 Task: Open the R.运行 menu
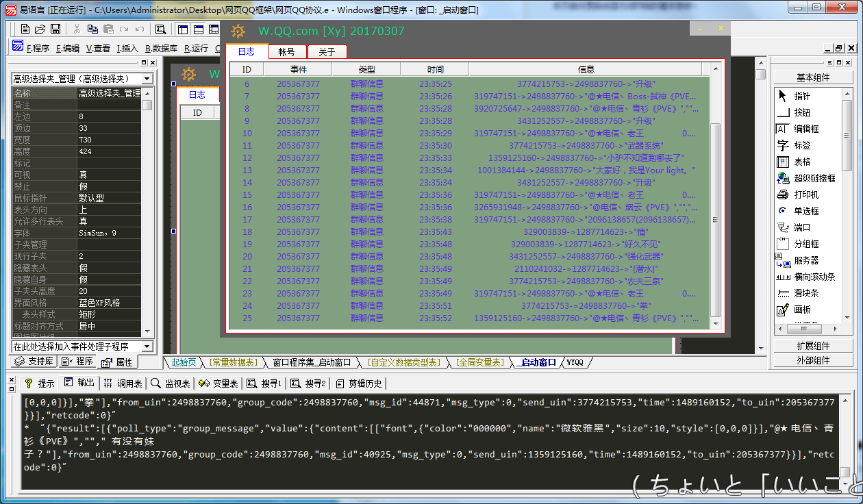(x=196, y=48)
